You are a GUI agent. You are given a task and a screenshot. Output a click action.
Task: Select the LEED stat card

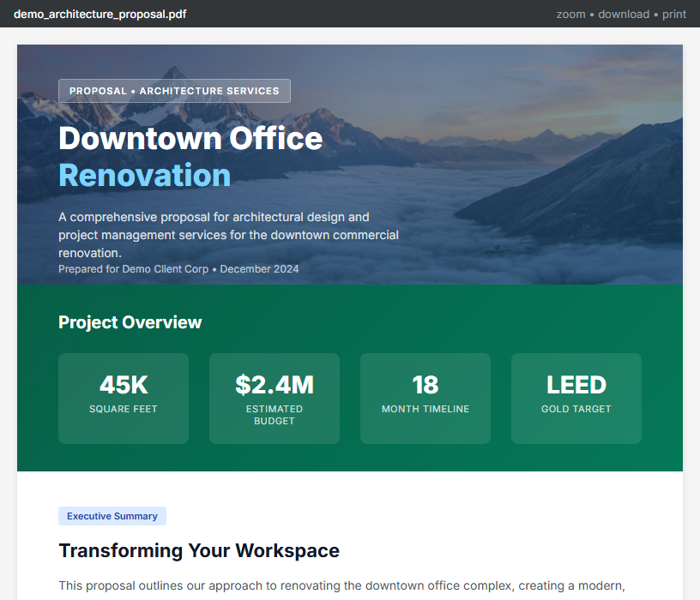coord(576,398)
